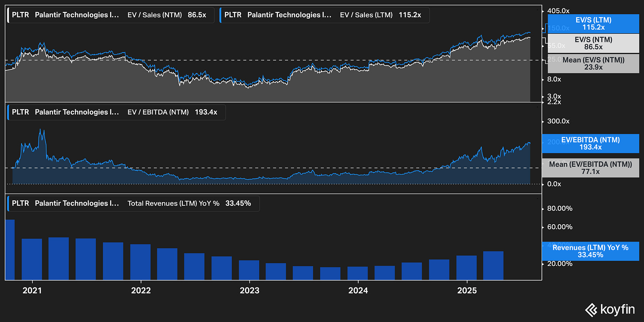Click the 405.0x axis label
Screen dimensions: 644x322
559,10
